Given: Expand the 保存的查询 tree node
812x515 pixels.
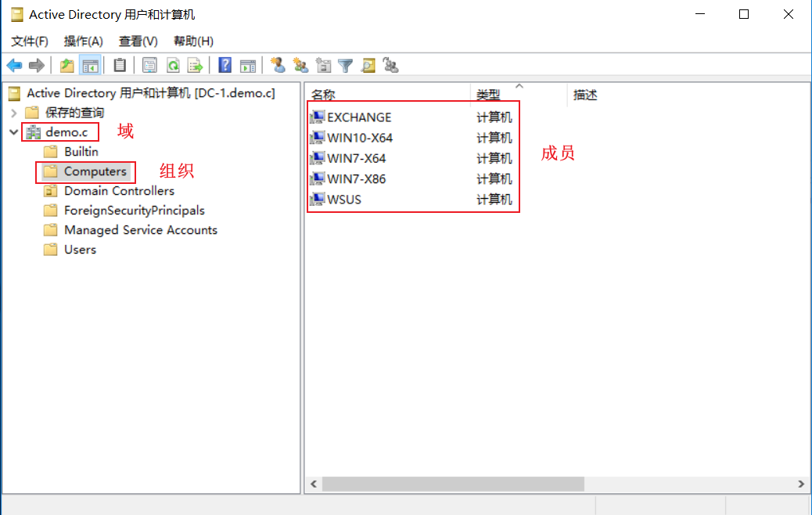Looking at the screenshot, I should tap(14, 113).
